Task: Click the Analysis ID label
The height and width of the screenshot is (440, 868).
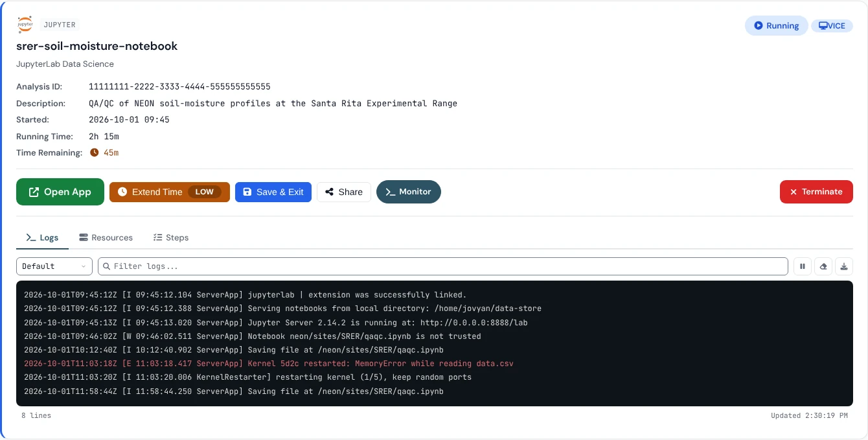Action: [x=40, y=87]
